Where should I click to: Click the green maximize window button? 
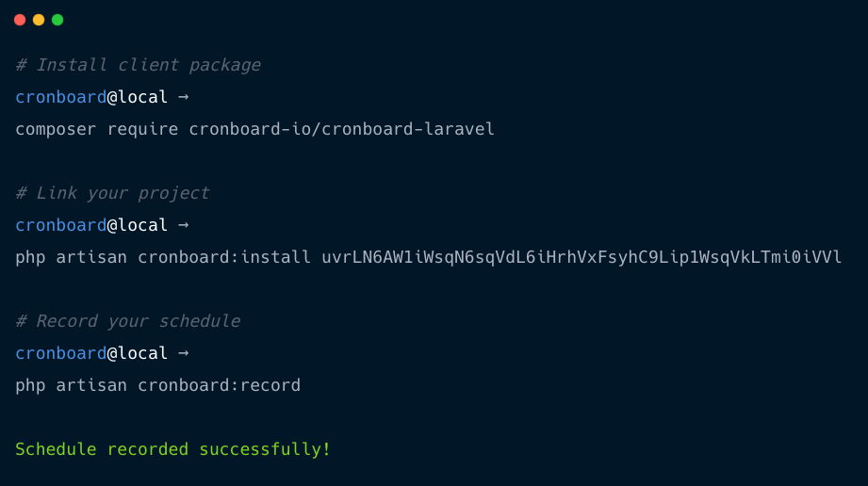(x=57, y=20)
